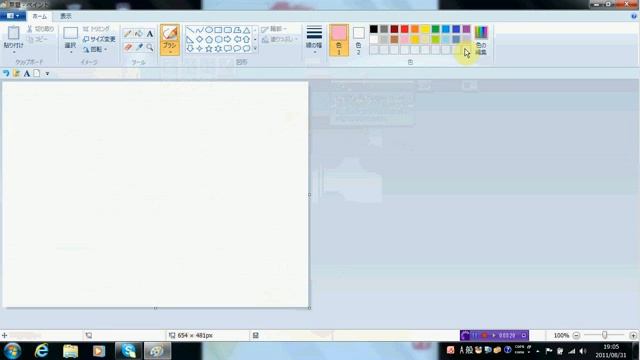The width and height of the screenshot is (640, 360).
Task: Open the Paste options dropdown arrow
Action: point(13,52)
